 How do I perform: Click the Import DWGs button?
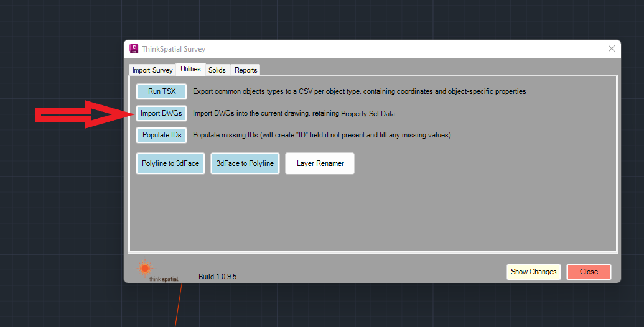click(161, 113)
